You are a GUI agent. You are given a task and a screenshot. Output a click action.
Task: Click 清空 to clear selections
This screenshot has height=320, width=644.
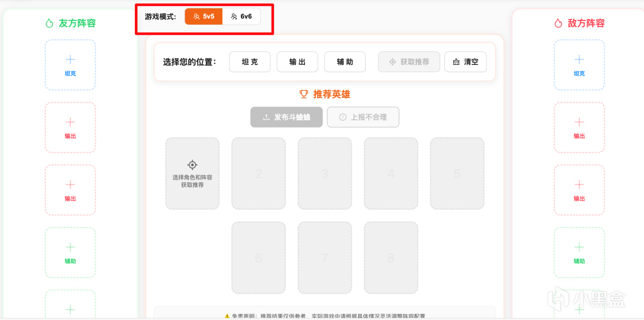(x=465, y=62)
